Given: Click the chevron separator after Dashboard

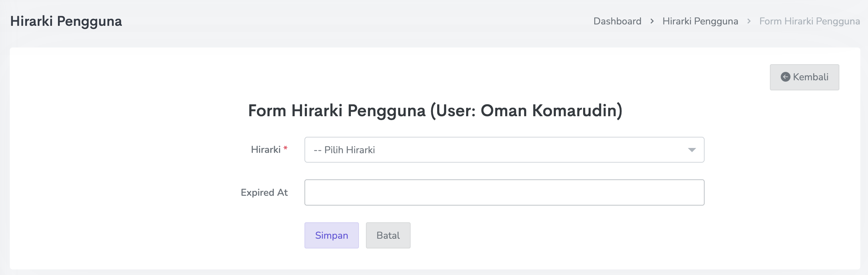Looking at the screenshot, I should (x=652, y=21).
